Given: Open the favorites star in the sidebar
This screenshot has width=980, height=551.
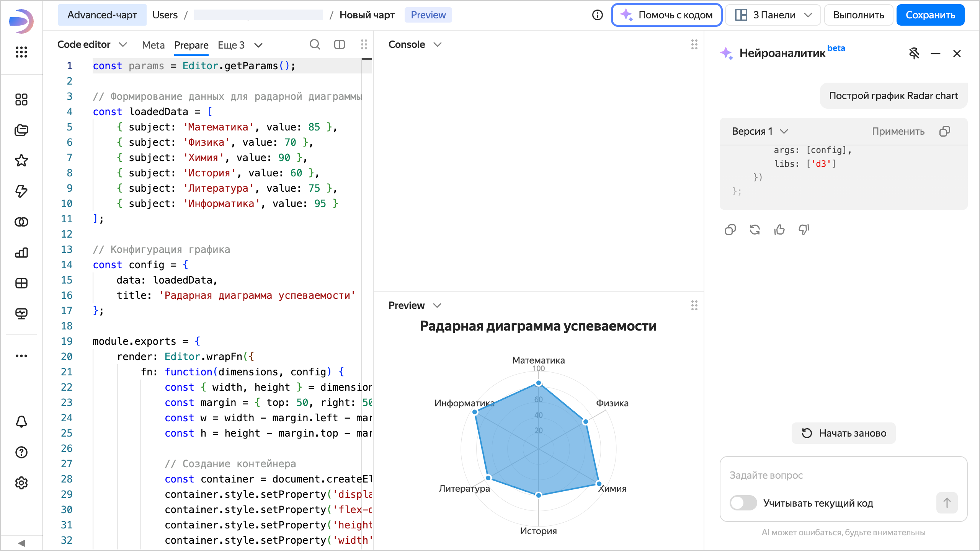Looking at the screenshot, I should 21,160.
